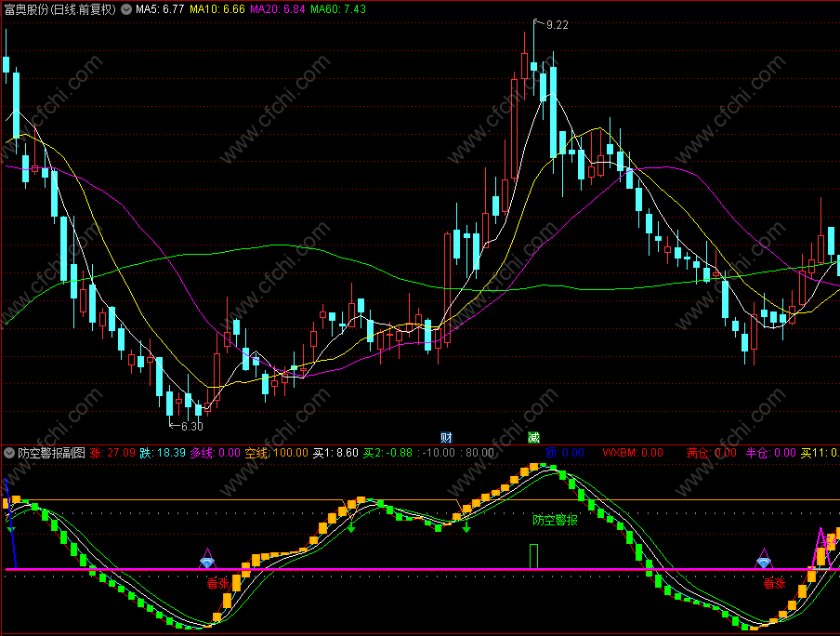Select the 防空警报副图 sub-chart title
Image resolution: width=840 pixels, height=636 pixels.
click(x=51, y=453)
